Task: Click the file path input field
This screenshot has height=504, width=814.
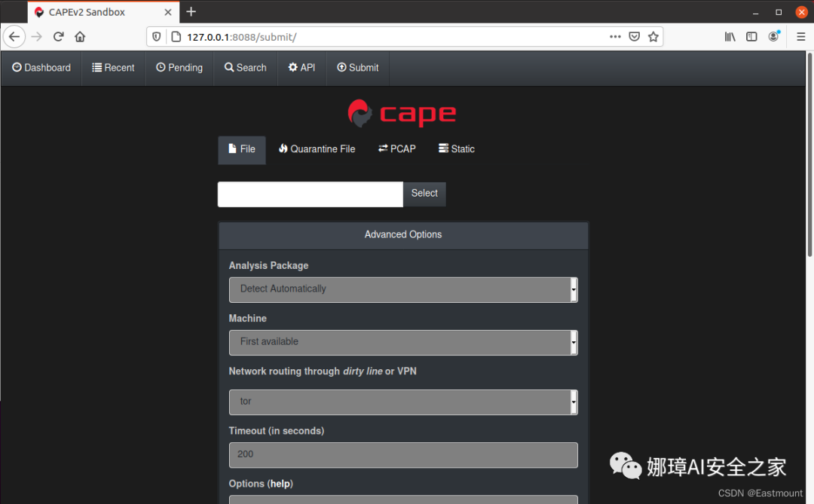Action: [311, 194]
